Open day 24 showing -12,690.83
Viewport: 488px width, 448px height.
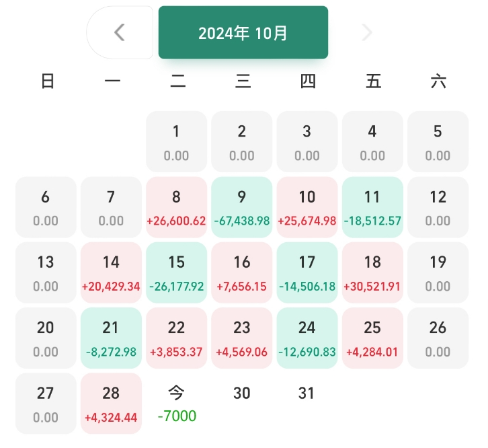click(x=307, y=338)
